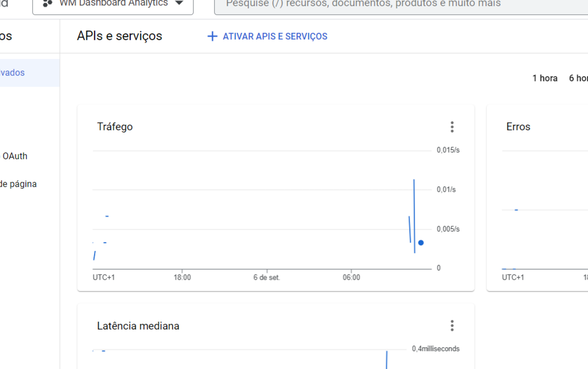This screenshot has height=369, width=588.
Task: Switch time range to 6 horas
Action: (x=578, y=78)
